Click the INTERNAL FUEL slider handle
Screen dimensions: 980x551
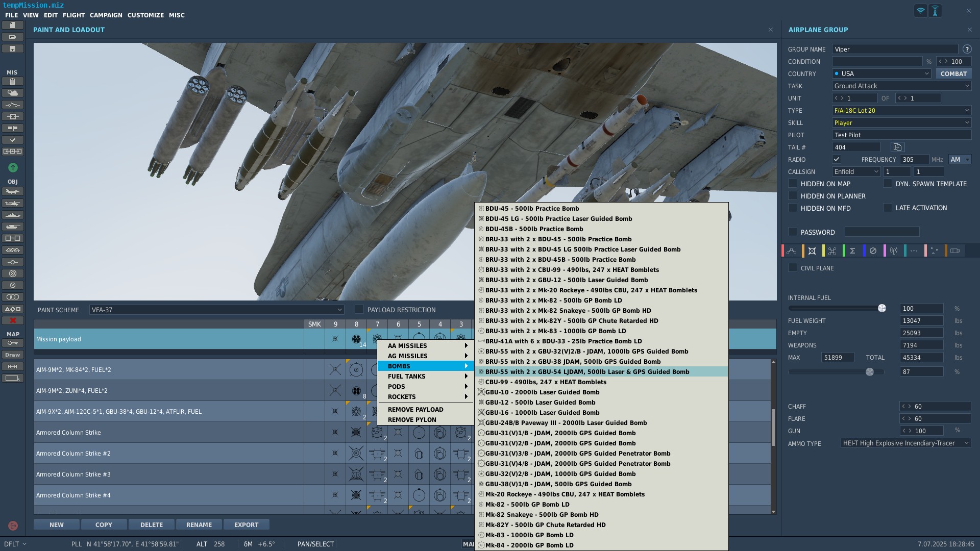click(x=882, y=308)
